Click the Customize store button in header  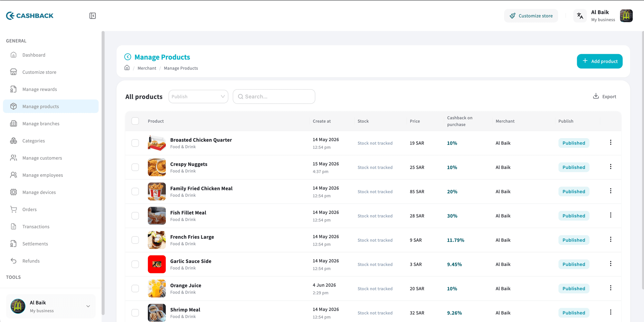(x=531, y=16)
